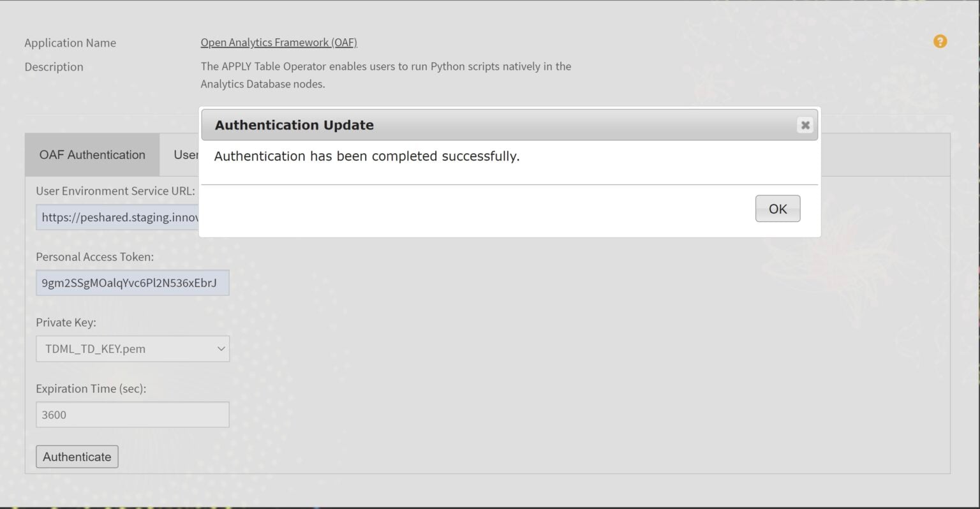
Task: Click the Expiration Time (sec) label
Action: tap(91, 388)
